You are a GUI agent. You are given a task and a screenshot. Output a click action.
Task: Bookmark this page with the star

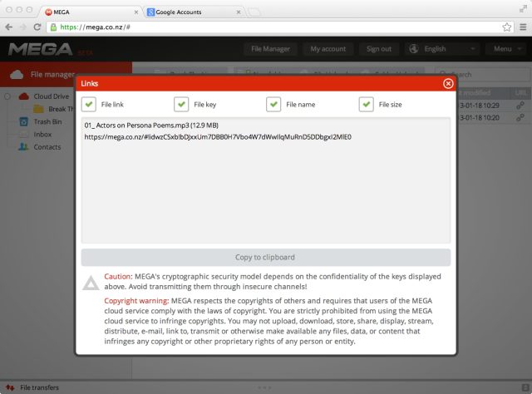pos(507,27)
